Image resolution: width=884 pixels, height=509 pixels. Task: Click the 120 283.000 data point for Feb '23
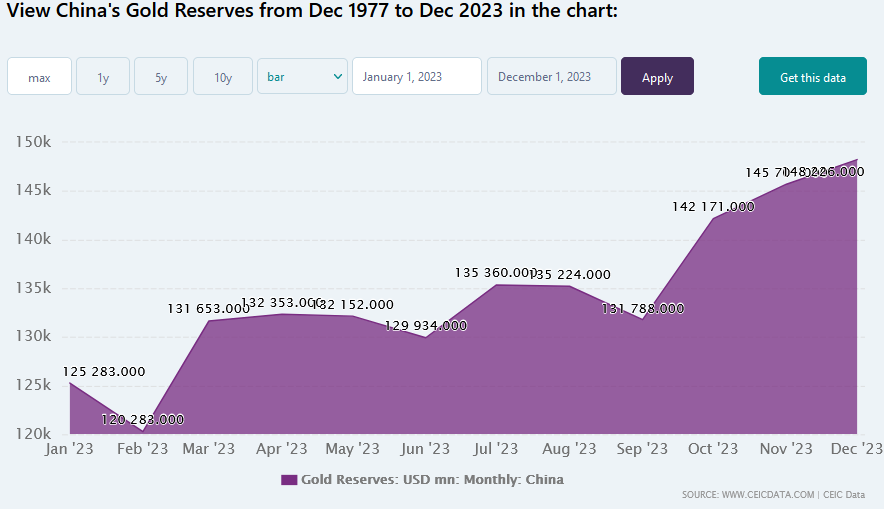pos(142,420)
